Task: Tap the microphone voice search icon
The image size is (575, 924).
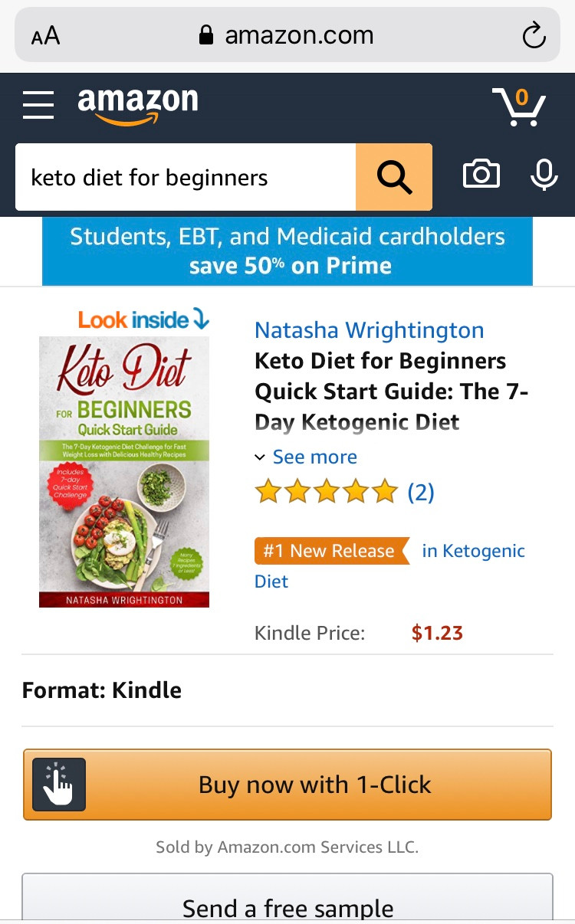Action: click(544, 175)
